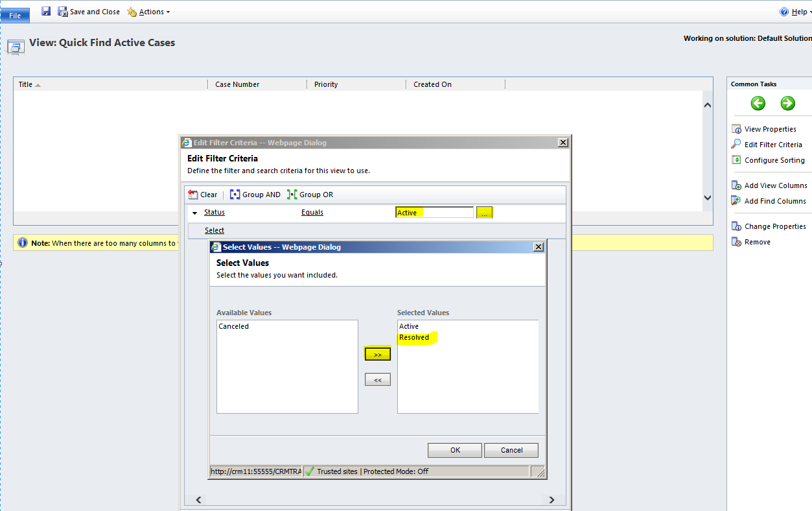
Task: Select Canceled in Available Values list
Action: point(233,326)
